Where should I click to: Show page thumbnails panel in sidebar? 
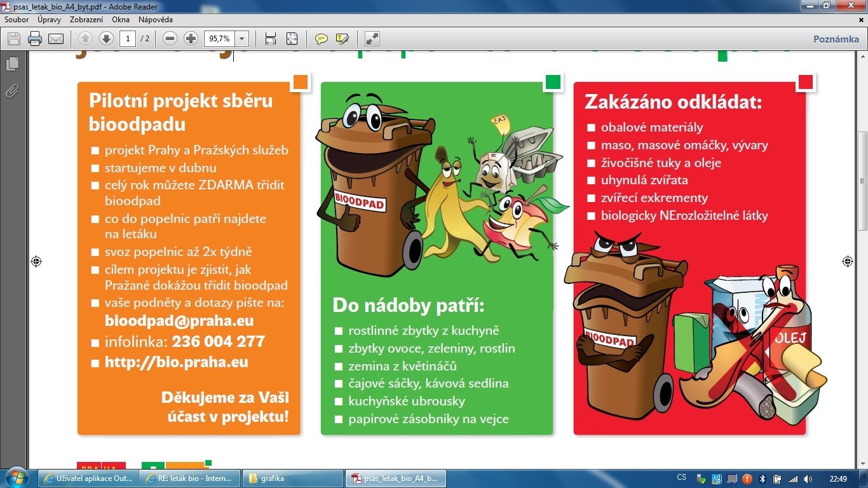pos(12,64)
